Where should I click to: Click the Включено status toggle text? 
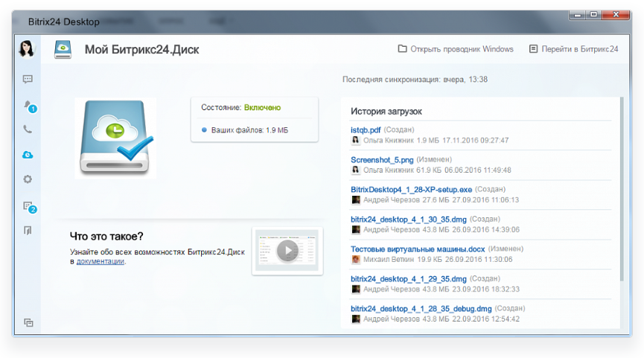[263, 108]
